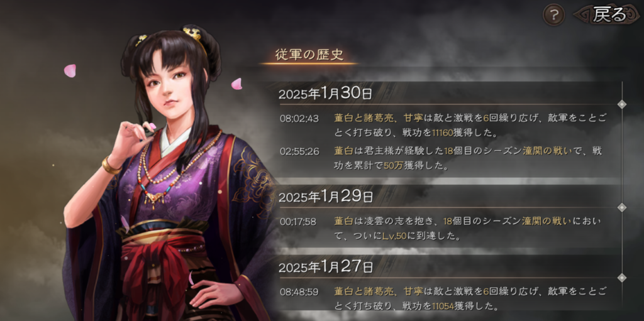Click the 2025年1月30日 date header

point(325,94)
